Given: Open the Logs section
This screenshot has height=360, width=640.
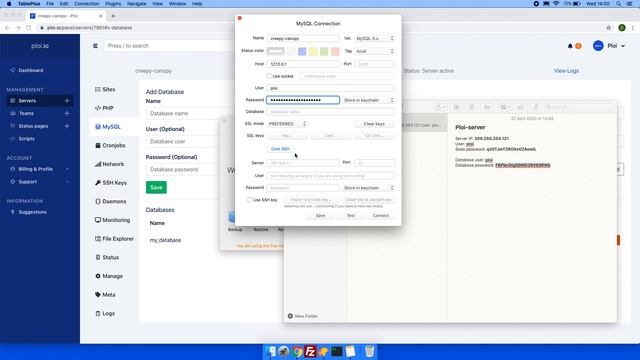Looking at the screenshot, I should pos(105,313).
